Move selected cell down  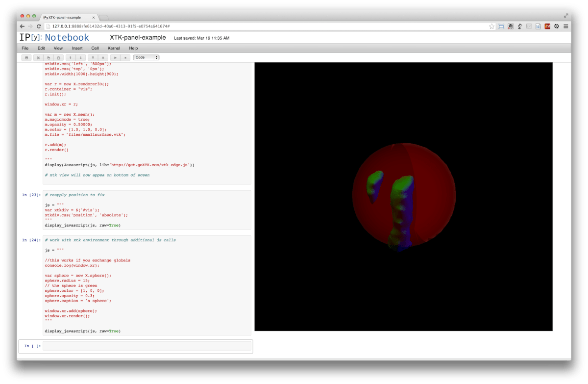(80, 57)
